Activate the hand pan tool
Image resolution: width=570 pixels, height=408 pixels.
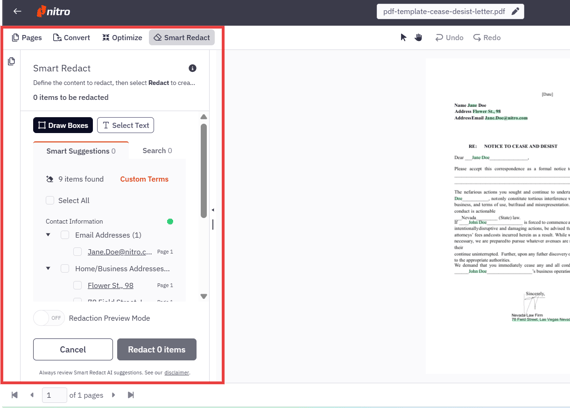(418, 37)
